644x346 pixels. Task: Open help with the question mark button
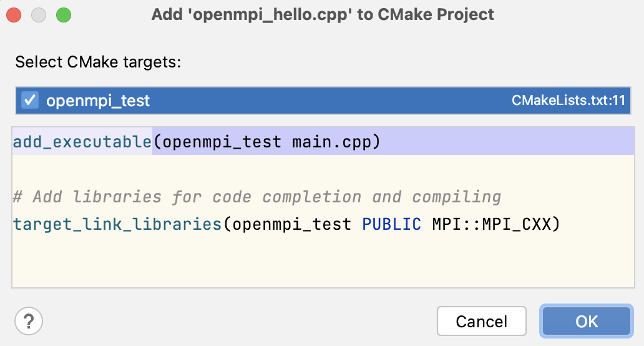[29, 322]
